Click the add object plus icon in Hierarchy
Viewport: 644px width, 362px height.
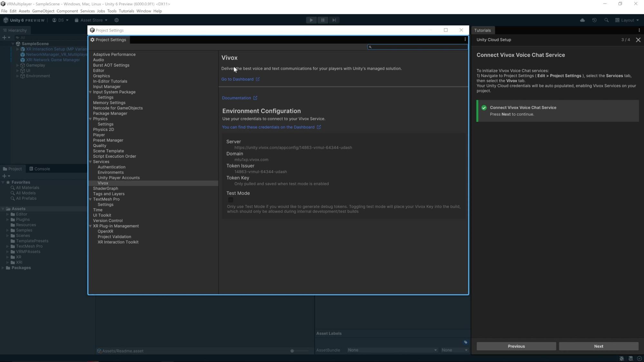coord(4,37)
